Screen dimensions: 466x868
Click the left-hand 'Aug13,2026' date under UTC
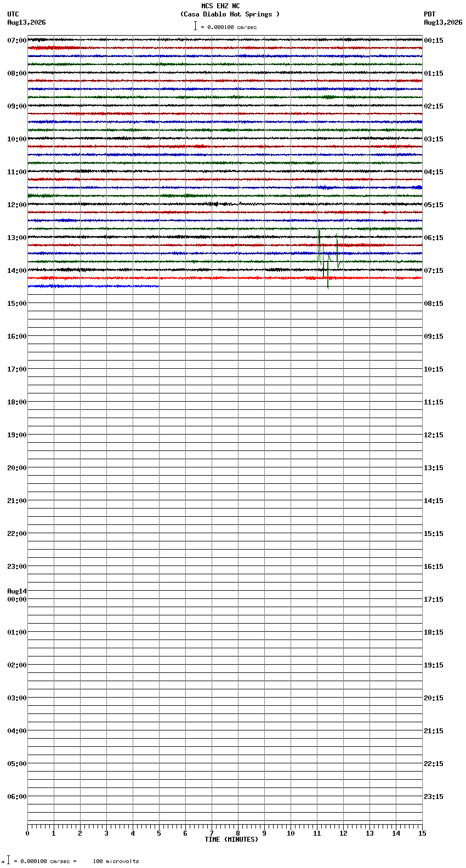coord(26,22)
